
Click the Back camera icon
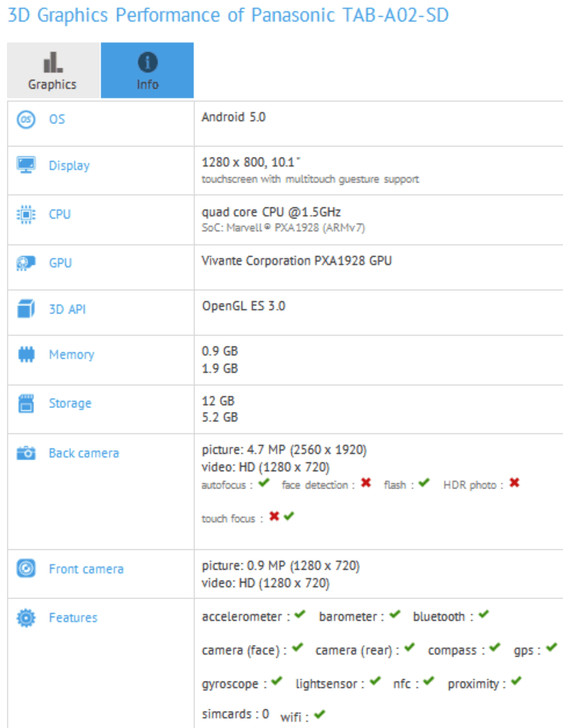click(x=26, y=453)
